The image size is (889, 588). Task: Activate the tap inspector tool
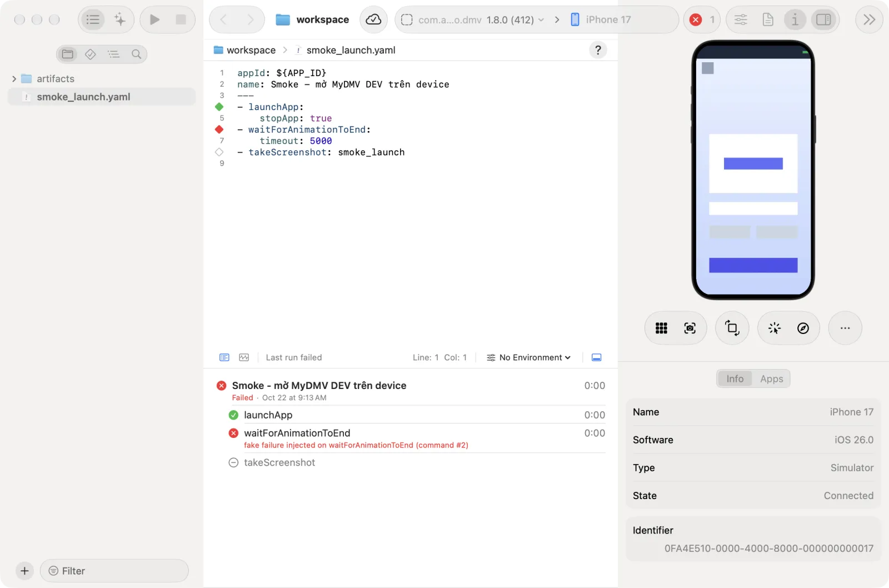(774, 328)
